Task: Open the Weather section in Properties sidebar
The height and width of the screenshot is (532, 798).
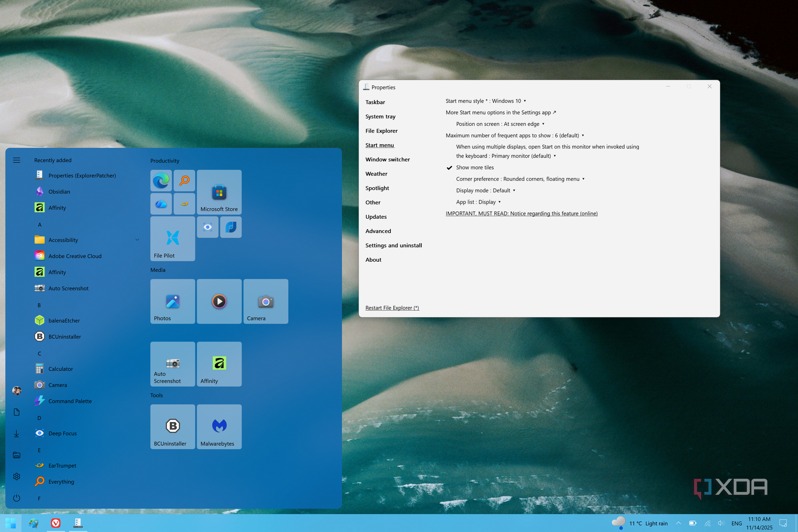Action: [x=376, y=174]
